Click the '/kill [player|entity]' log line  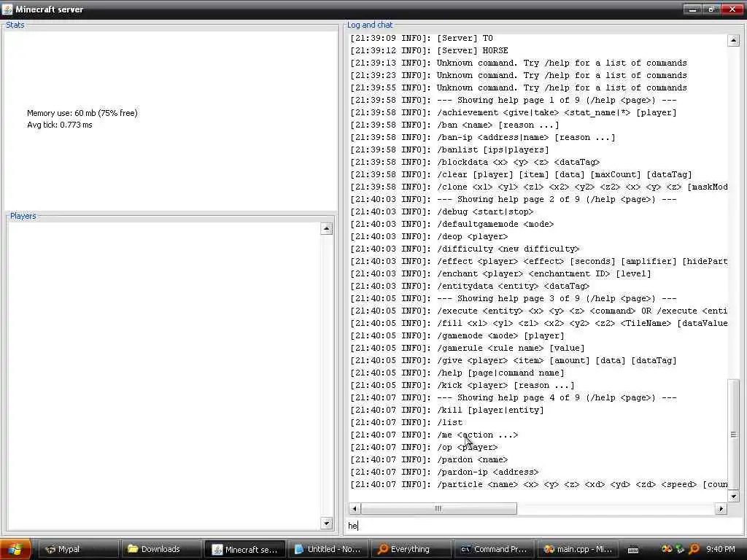(447, 410)
